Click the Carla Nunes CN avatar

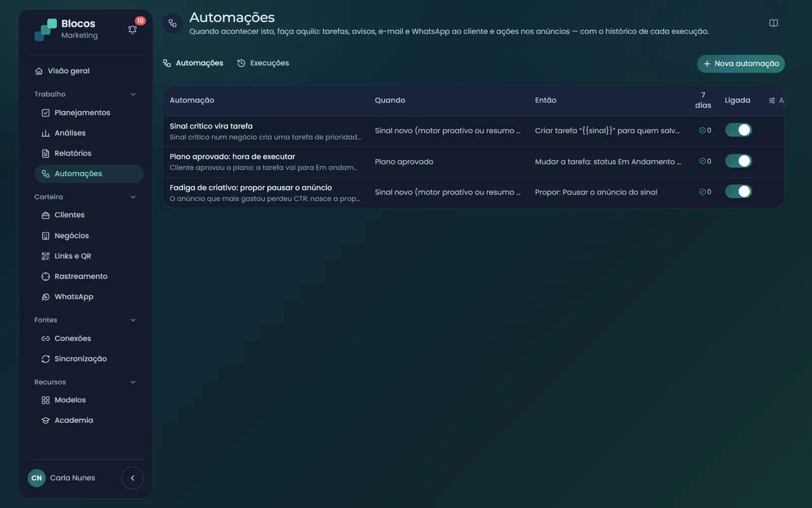[x=37, y=478]
